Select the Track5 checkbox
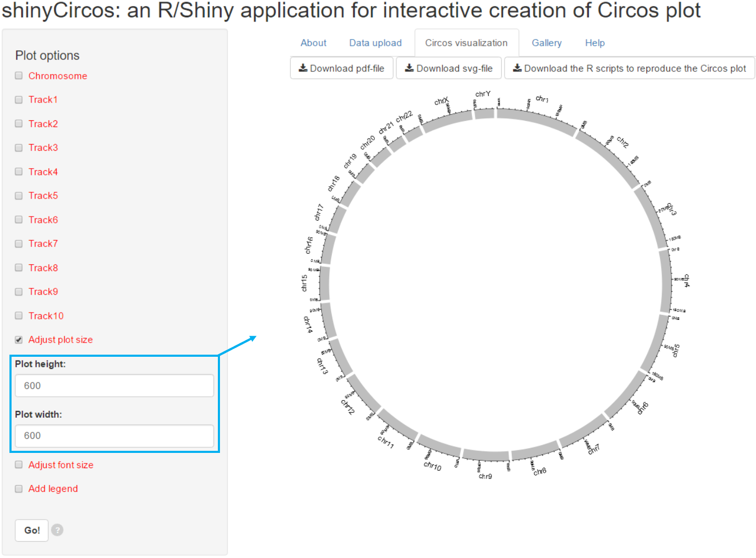This screenshot has height=558, width=756. tap(19, 195)
